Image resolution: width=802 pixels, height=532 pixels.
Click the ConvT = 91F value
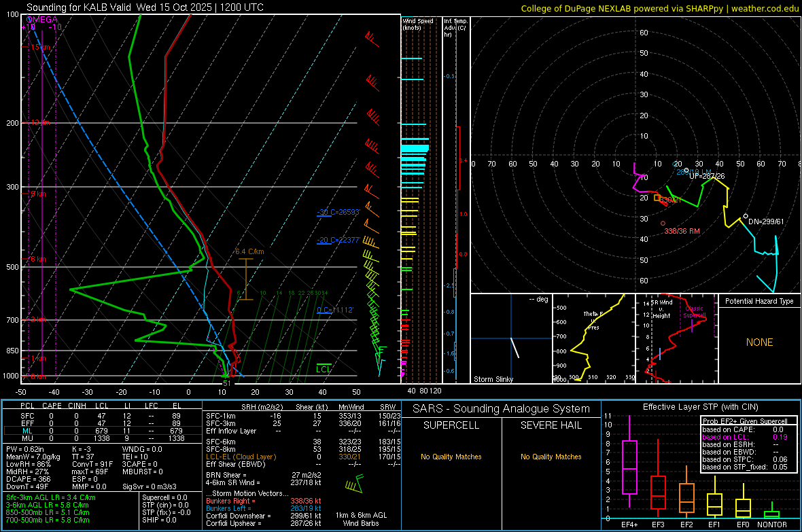coord(92,465)
